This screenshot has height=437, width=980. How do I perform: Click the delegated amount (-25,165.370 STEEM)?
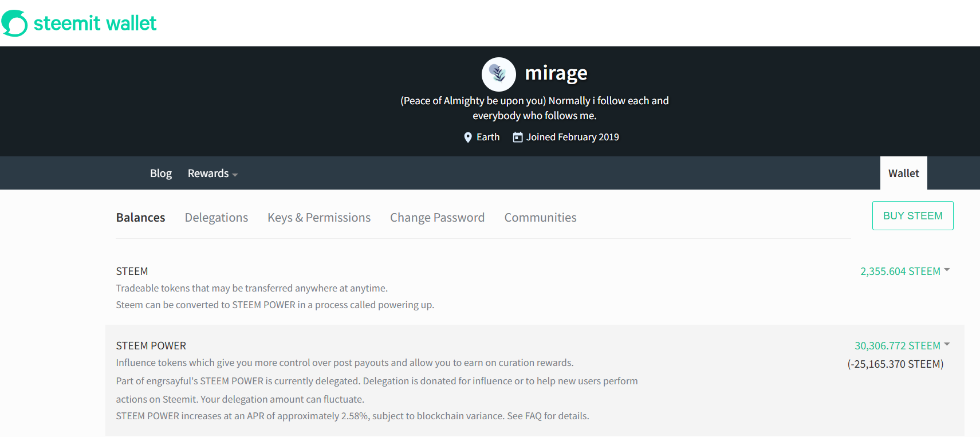coord(895,364)
